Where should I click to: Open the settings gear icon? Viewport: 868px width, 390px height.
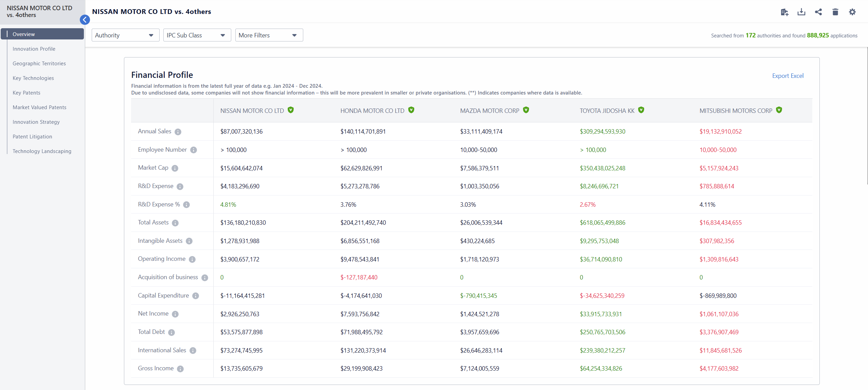[852, 12]
